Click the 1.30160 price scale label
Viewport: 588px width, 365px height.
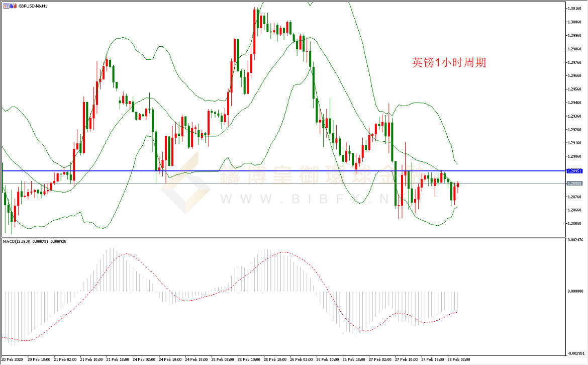[574, 9]
